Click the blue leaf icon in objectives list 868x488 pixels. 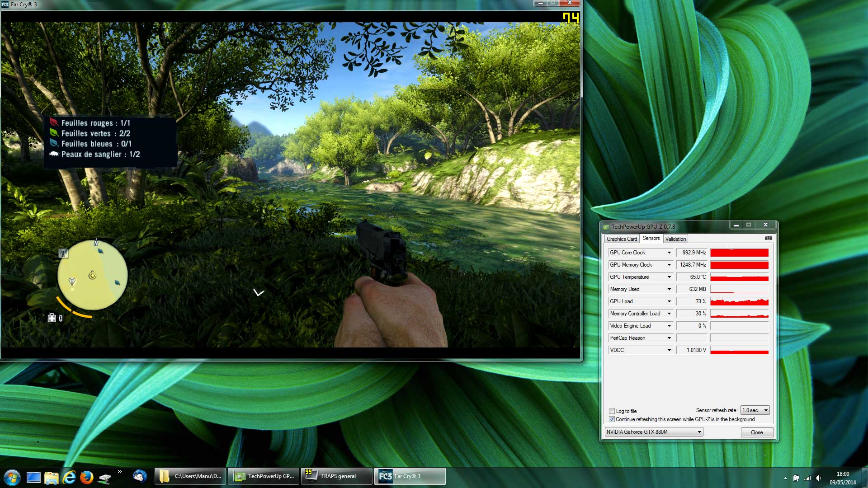(54, 143)
